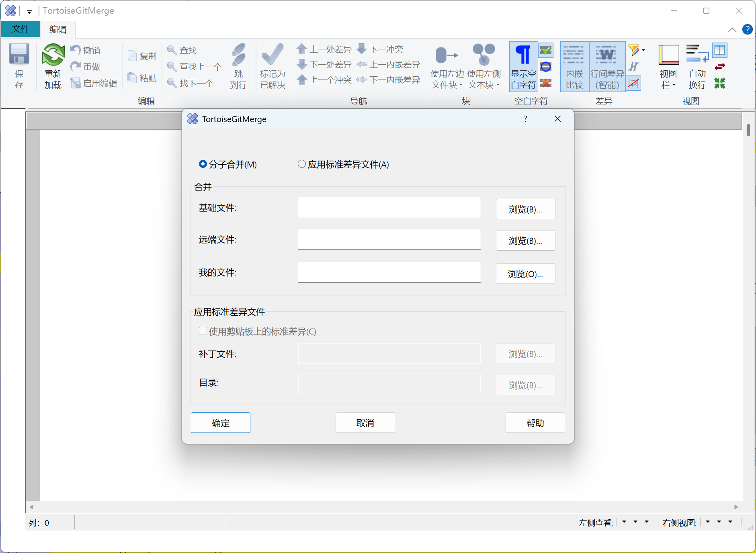The width and height of the screenshot is (756, 553).
Task: Click the horizontal scrollbar right arrow
Action: pos(736,507)
